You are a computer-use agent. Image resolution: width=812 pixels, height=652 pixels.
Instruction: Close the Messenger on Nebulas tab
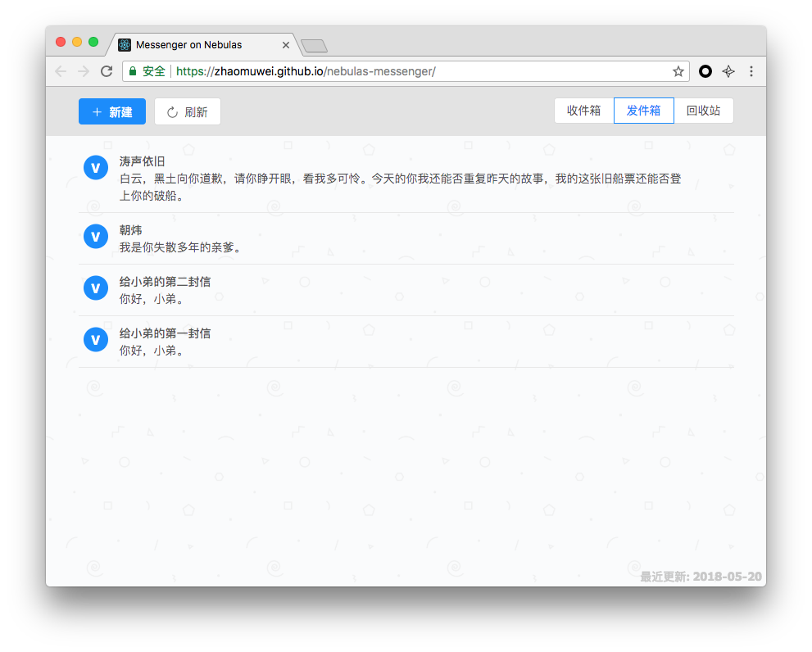(285, 45)
